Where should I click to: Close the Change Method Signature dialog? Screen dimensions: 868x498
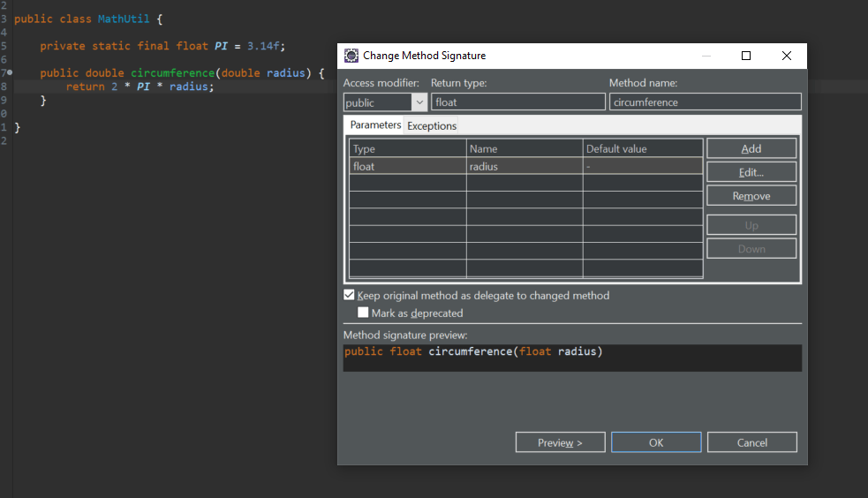point(786,56)
